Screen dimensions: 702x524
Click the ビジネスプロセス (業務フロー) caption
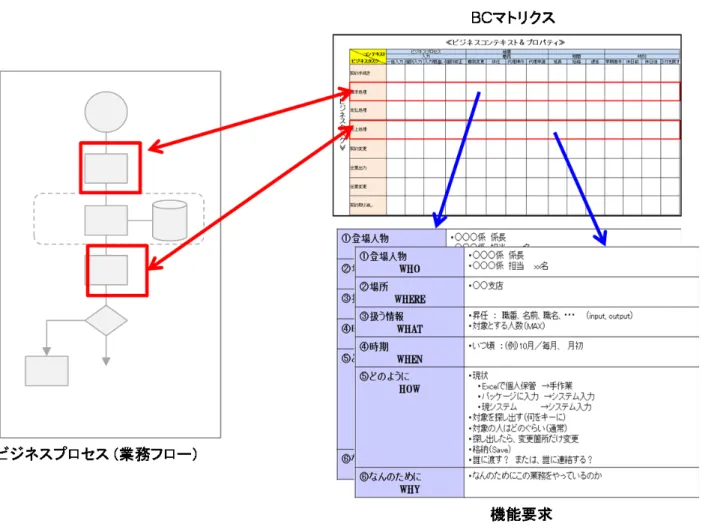coord(98,454)
